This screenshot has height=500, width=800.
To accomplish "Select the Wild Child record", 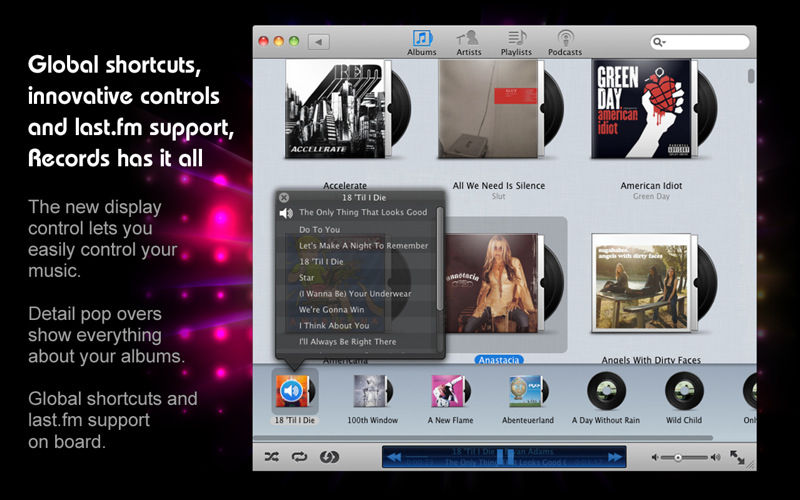I will click(684, 391).
